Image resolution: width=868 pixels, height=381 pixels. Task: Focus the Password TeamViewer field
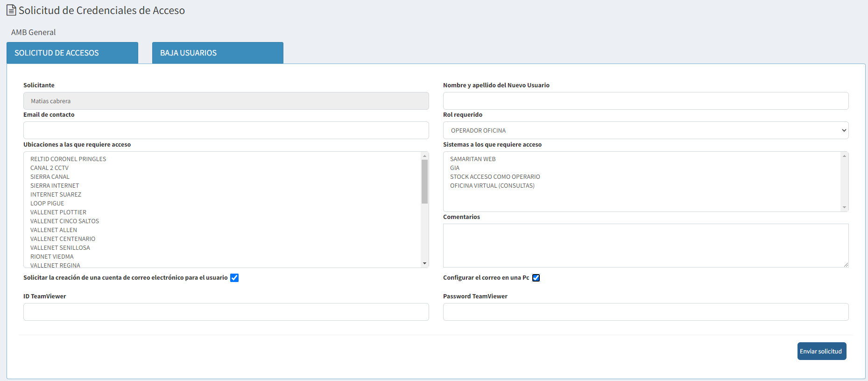[x=645, y=312]
